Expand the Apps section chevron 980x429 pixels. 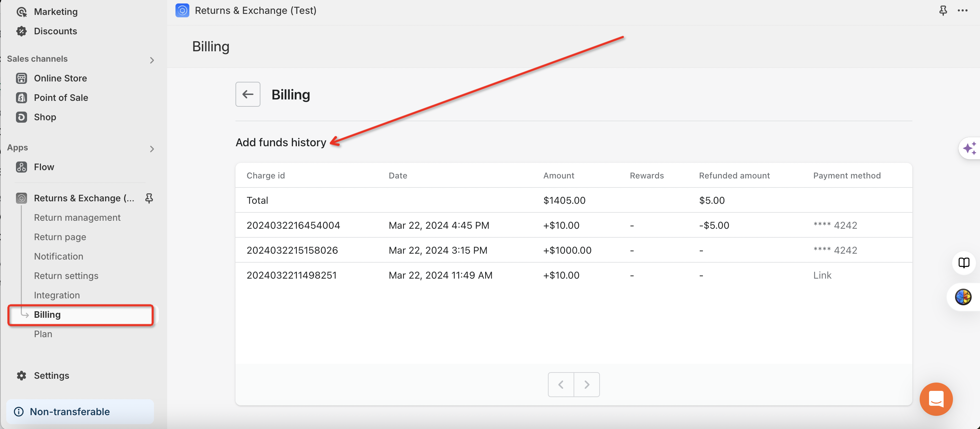pos(152,149)
